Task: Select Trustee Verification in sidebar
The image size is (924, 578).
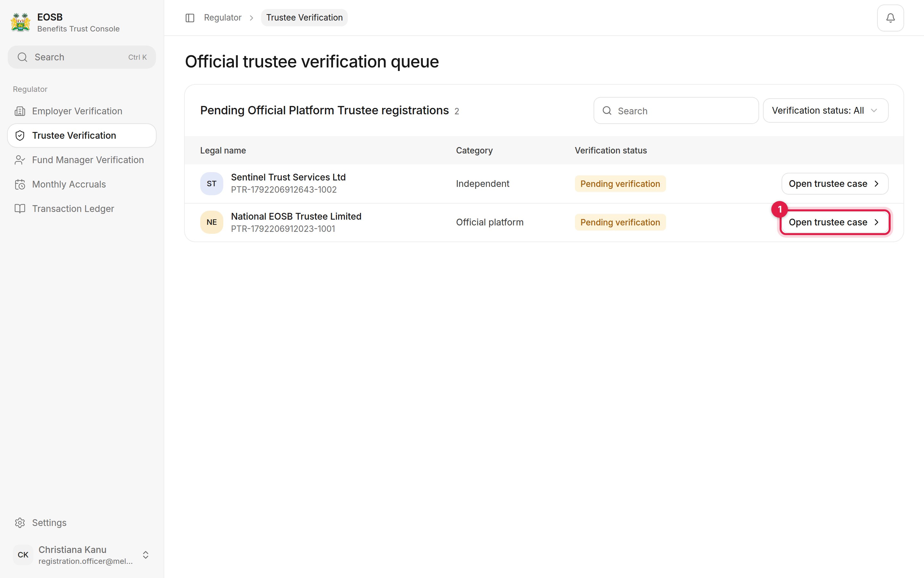Action: pos(82,136)
